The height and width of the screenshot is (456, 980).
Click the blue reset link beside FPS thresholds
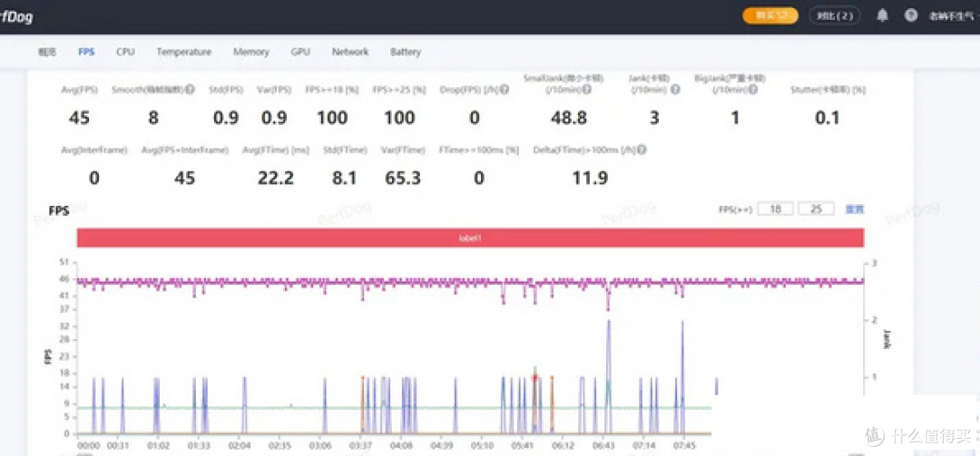point(855,209)
